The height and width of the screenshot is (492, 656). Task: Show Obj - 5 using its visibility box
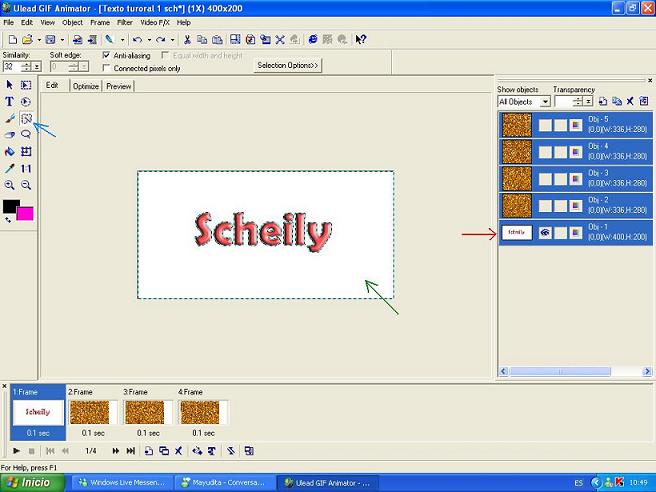click(545, 125)
